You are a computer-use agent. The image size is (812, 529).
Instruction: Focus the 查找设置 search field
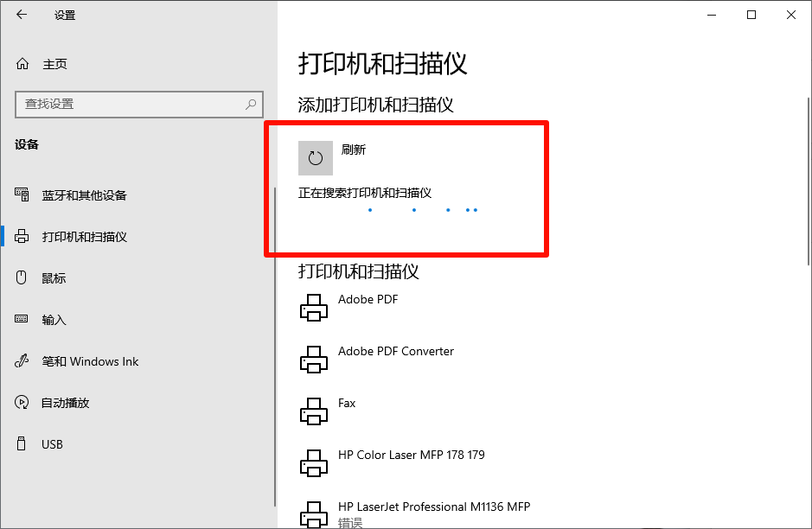click(138, 104)
